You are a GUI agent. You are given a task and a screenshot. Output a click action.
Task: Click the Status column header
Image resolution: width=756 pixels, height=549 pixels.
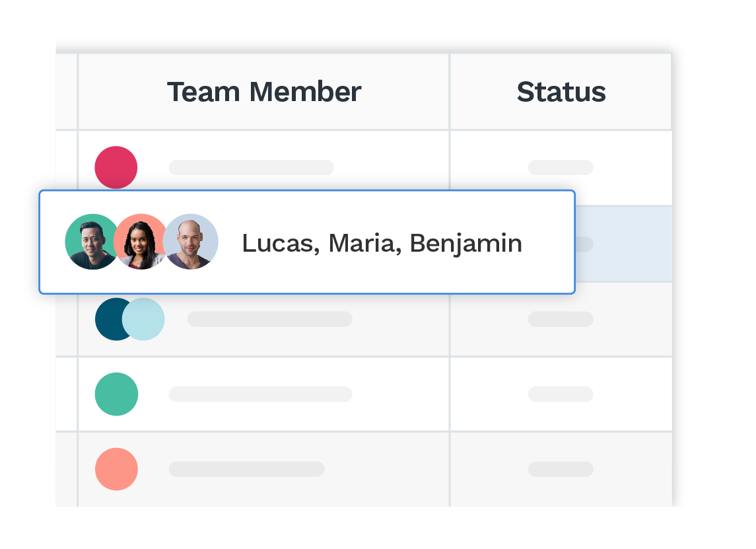pyautogui.click(x=561, y=92)
